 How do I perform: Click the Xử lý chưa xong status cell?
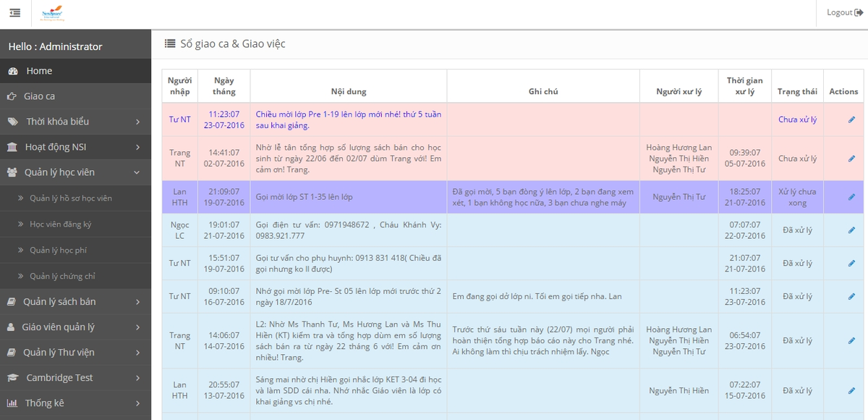[x=797, y=197]
